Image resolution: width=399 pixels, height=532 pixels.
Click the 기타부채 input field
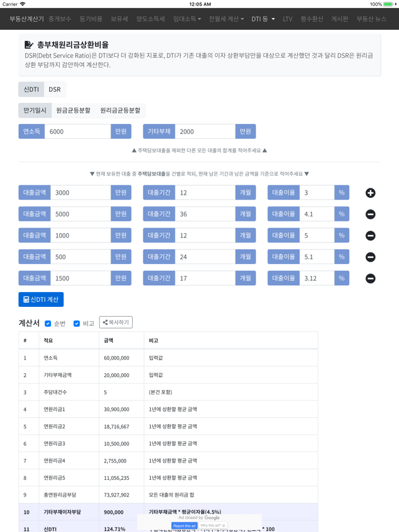[x=205, y=131]
